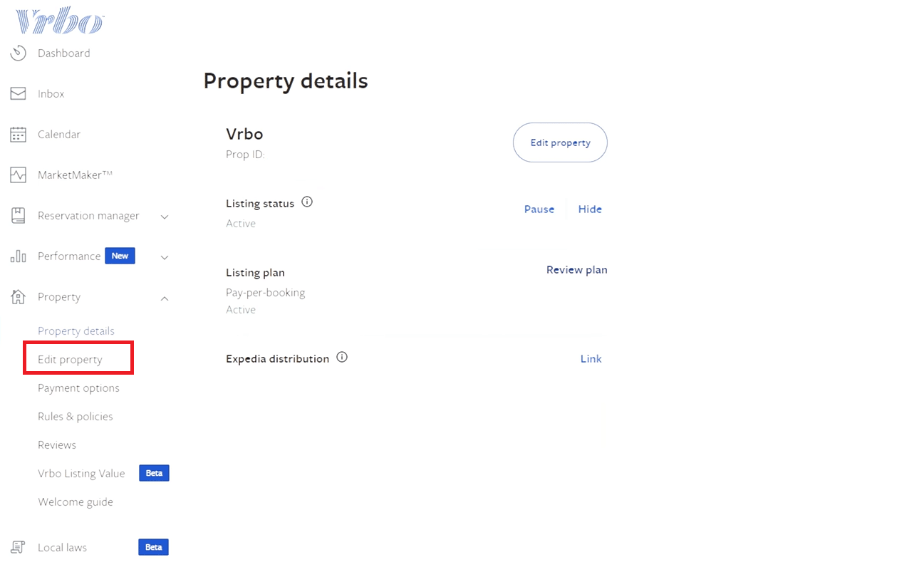Expand the Performance menu chevron
Image resolution: width=924 pixels, height=577 pixels.
(165, 258)
